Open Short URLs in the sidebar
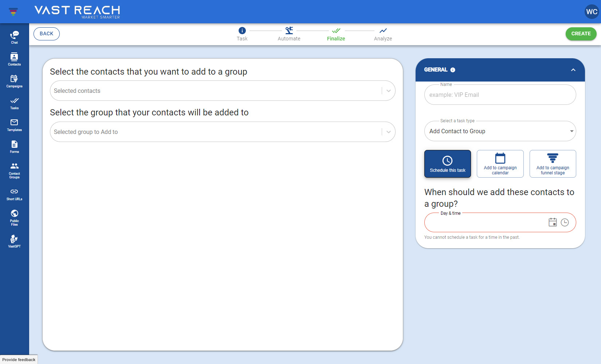 point(14,194)
